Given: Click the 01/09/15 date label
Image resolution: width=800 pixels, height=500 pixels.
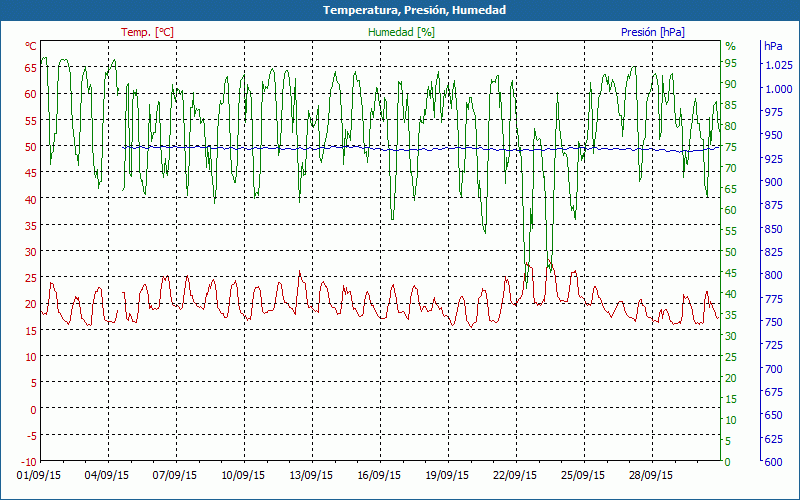Looking at the screenshot, I should tap(38, 475).
